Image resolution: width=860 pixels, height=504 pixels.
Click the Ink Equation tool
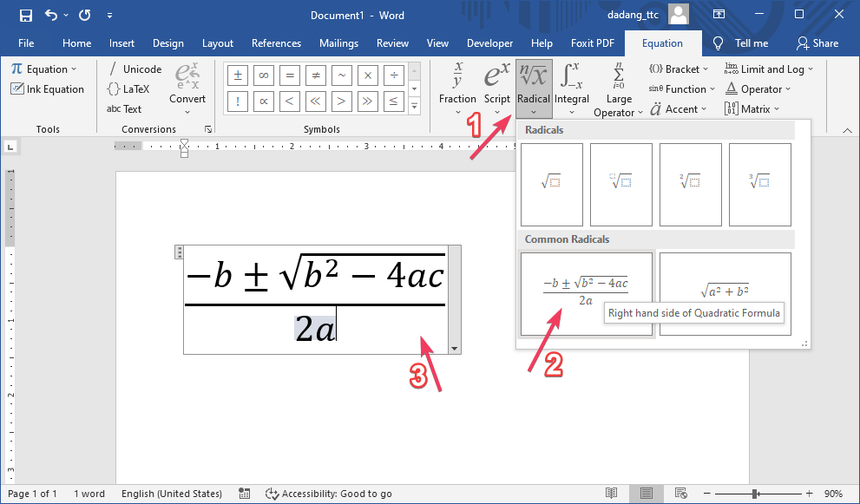(48, 88)
